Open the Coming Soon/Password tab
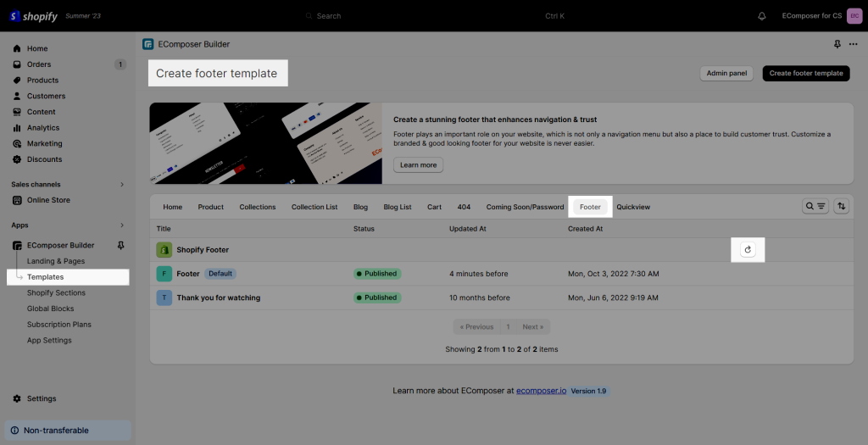Screen dimensions: 868x445 click(x=525, y=207)
